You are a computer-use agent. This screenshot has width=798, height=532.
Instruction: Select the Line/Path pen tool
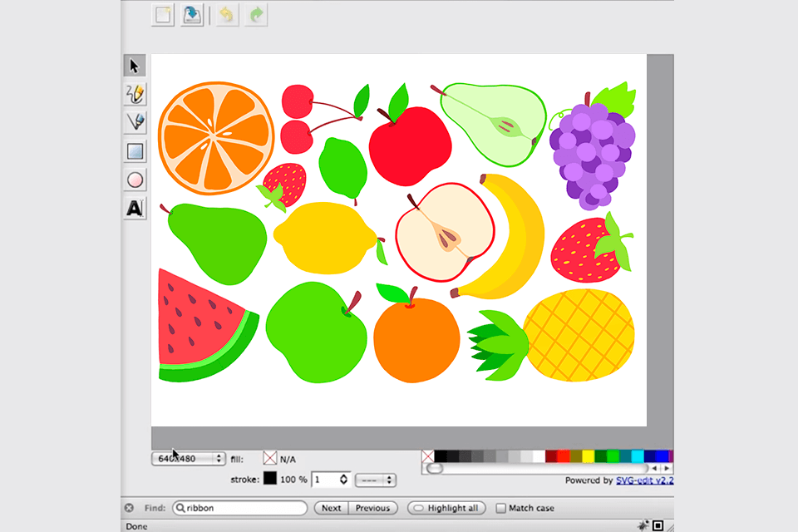click(135, 122)
